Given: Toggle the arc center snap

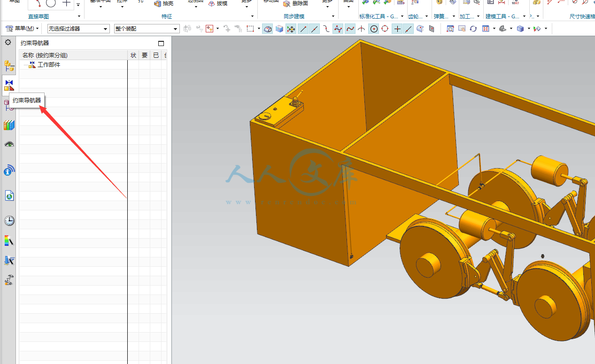Looking at the screenshot, I should pyautogui.click(x=373, y=29).
